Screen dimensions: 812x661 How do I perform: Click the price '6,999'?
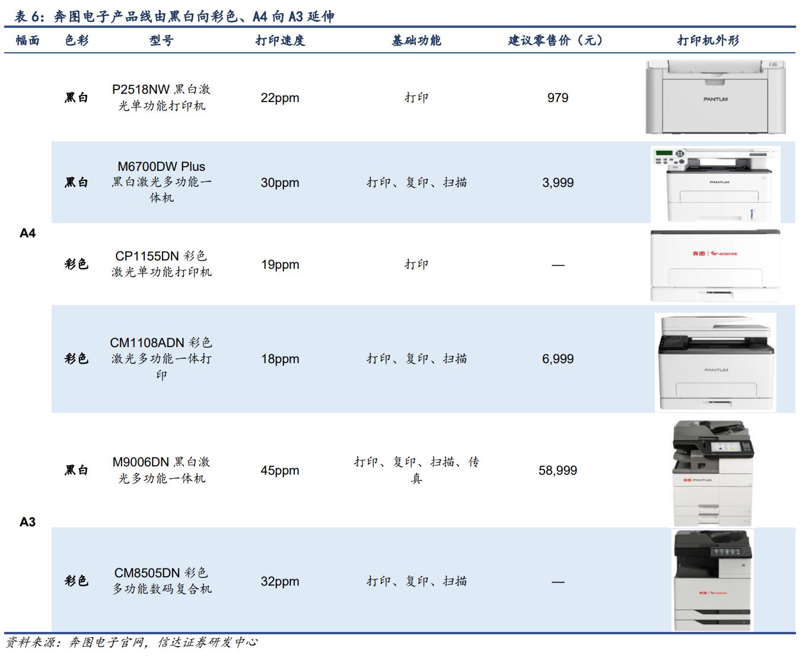coord(558,359)
